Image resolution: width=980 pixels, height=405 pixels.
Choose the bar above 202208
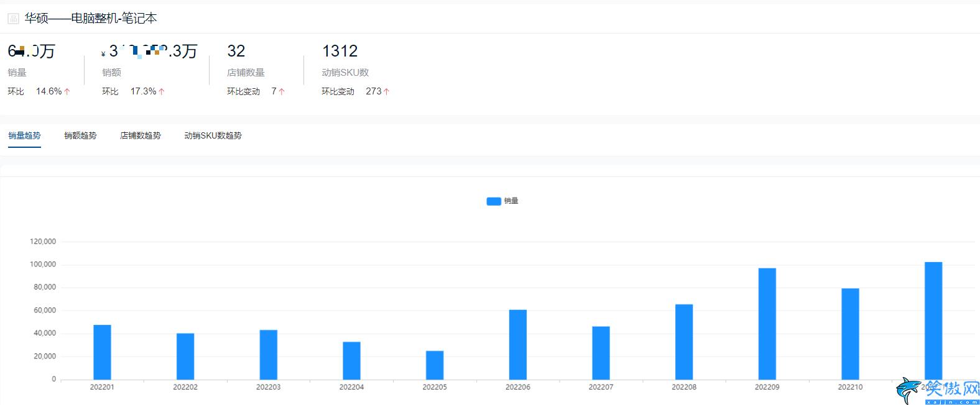(684, 342)
